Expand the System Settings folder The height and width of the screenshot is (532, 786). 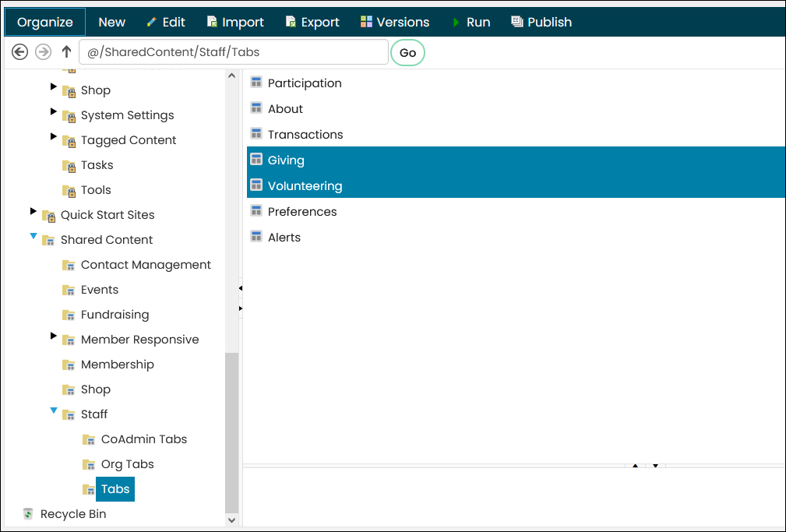click(x=54, y=111)
